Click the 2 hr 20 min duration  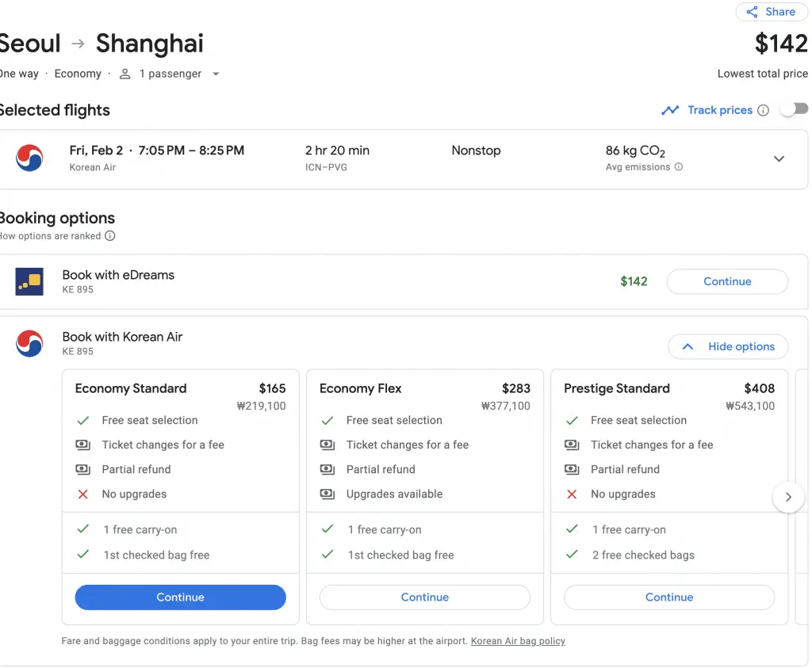point(337,151)
